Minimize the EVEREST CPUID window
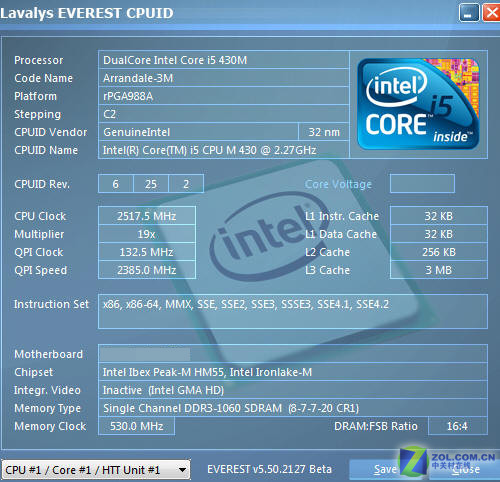This screenshot has width=500, height=482. [x=469, y=12]
